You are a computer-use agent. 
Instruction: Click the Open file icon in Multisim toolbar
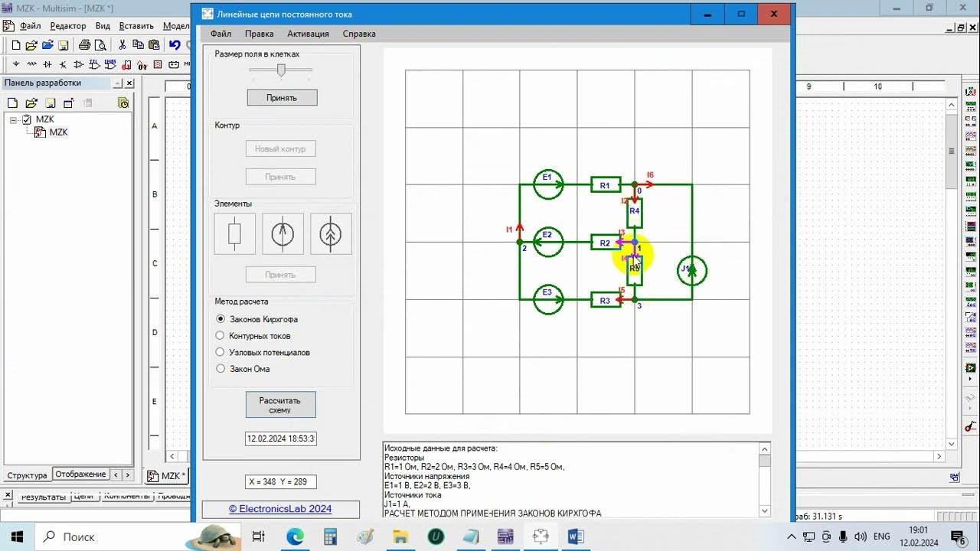point(31,45)
